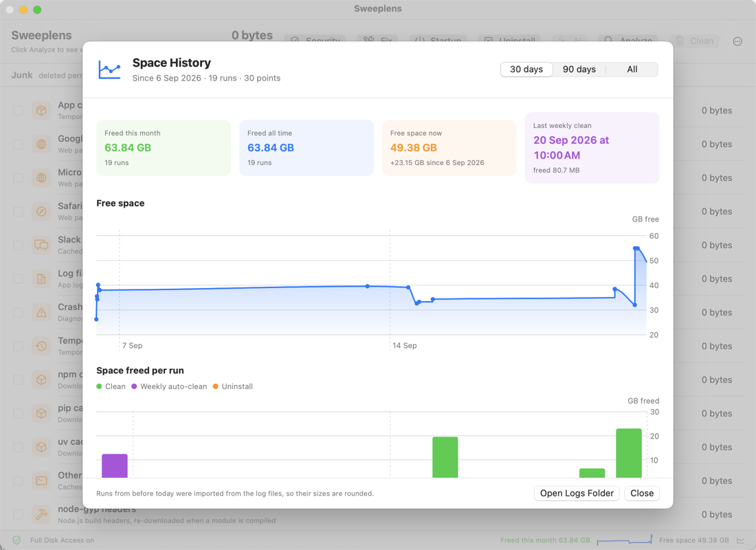
Task: Click the '14 Sep' axis label
Action: coord(405,345)
